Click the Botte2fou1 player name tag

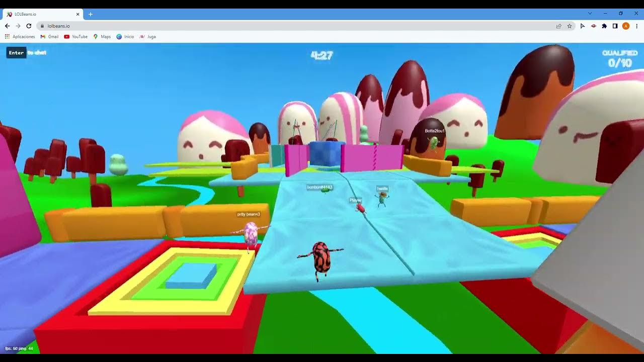click(x=434, y=131)
